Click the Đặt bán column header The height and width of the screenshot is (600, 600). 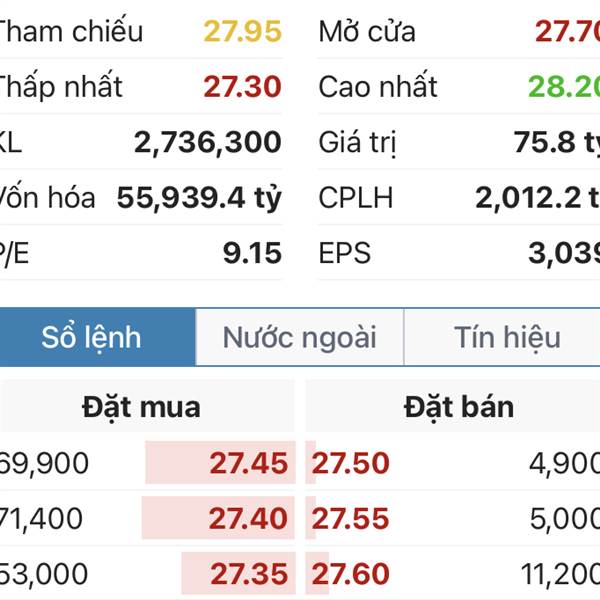point(459,407)
